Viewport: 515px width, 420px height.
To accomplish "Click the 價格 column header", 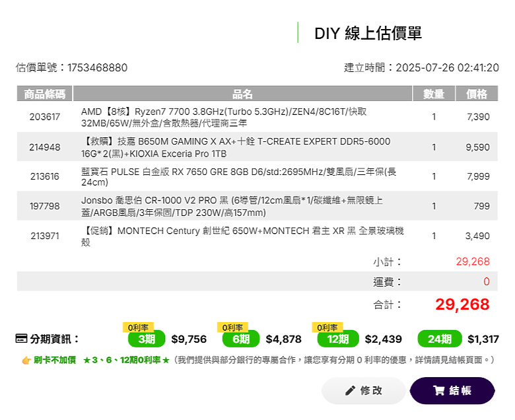I will (x=477, y=94).
